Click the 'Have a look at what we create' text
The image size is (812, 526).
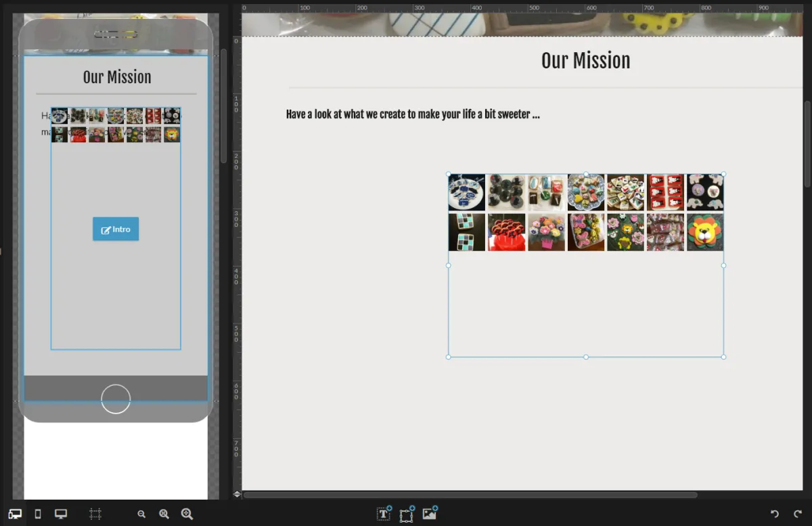click(413, 114)
